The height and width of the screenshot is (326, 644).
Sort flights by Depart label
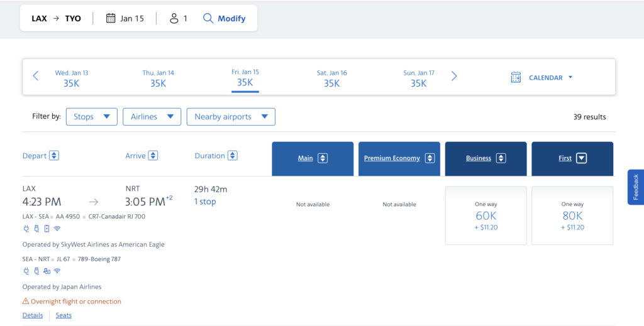pos(35,156)
